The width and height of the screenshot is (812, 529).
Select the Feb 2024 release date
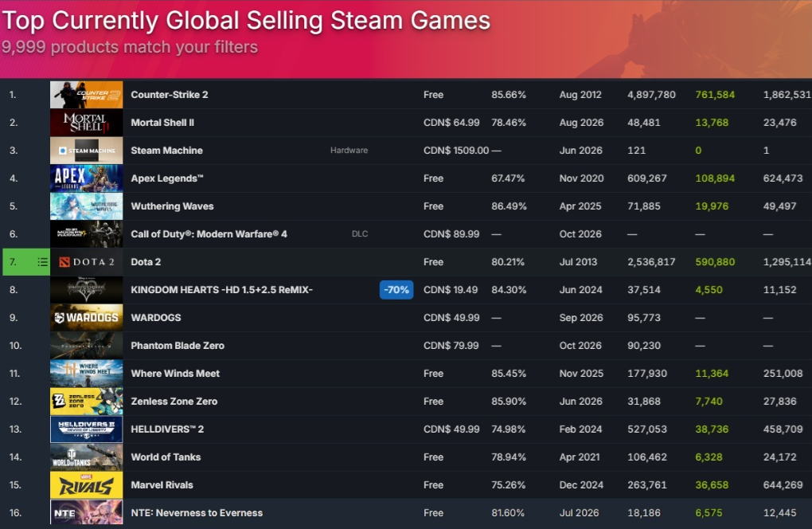pyautogui.click(x=580, y=429)
